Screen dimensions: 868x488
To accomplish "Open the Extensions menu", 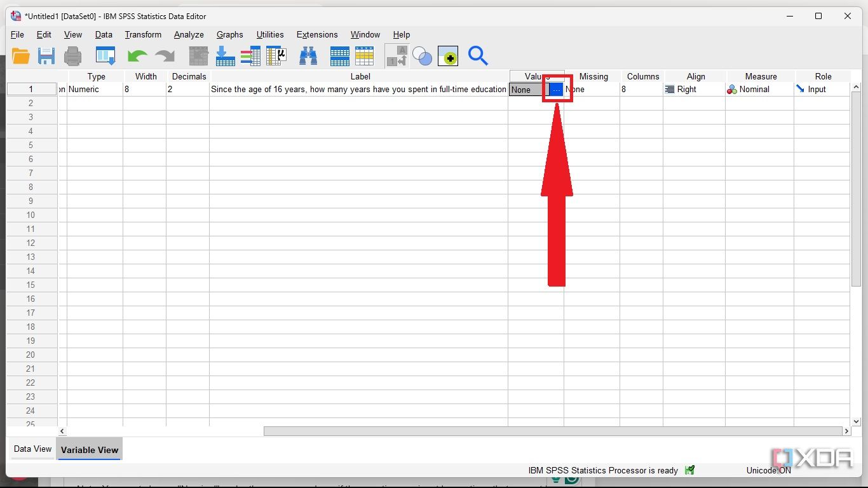I will 317,34.
